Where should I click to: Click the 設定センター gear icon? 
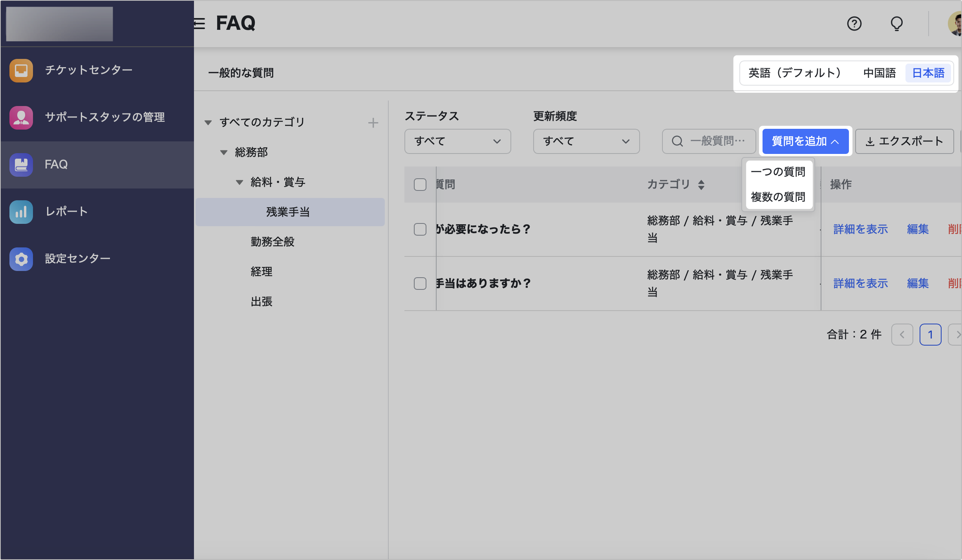[21, 259]
